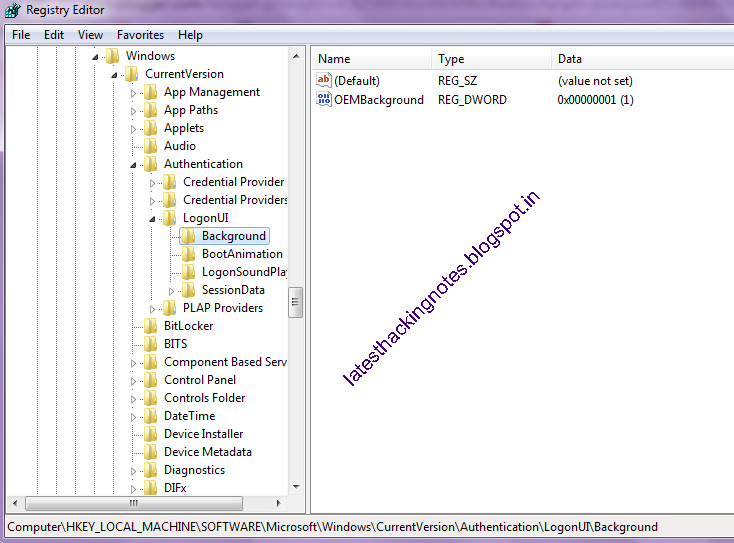The image size is (734, 543).
Task: Click the LogonUI folder icon
Action: pos(169,218)
